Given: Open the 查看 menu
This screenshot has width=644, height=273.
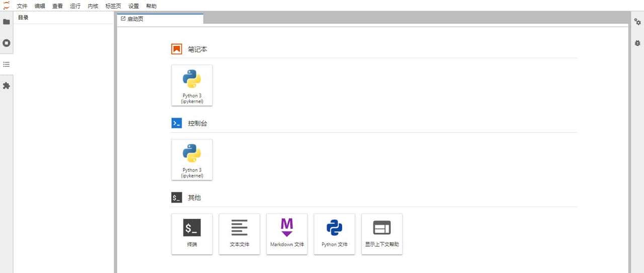Looking at the screenshot, I should (57, 6).
